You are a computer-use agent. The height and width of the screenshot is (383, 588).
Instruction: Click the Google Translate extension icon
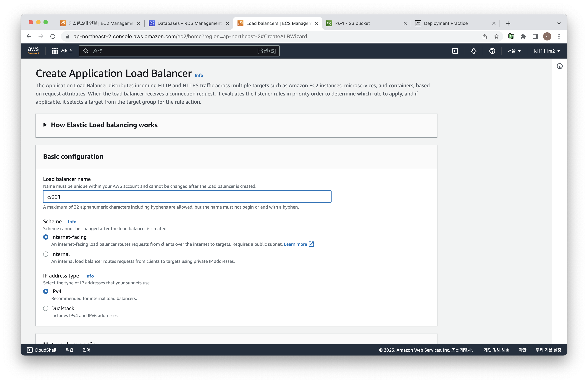click(x=511, y=37)
